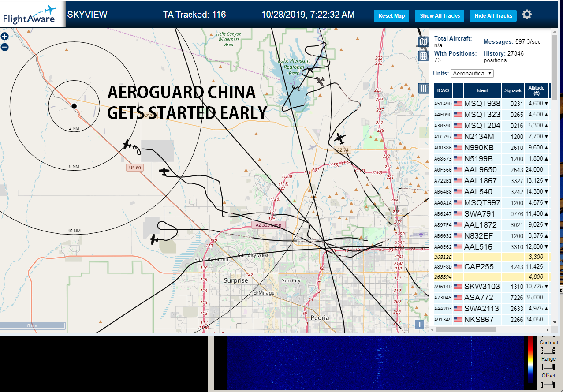Click the Hide All Tracks button
The height and width of the screenshot is (392, 563).
coord(493,15)
